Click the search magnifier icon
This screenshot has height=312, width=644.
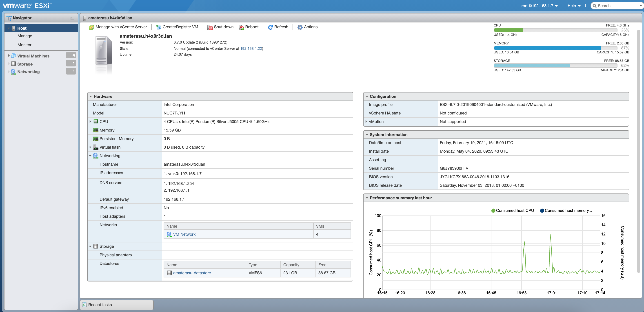595,6
